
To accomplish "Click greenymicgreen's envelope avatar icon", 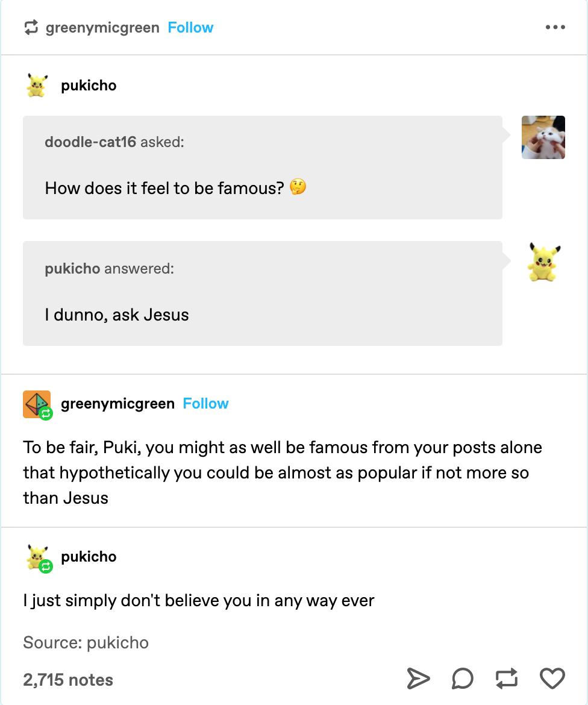I will pos(36,404).
